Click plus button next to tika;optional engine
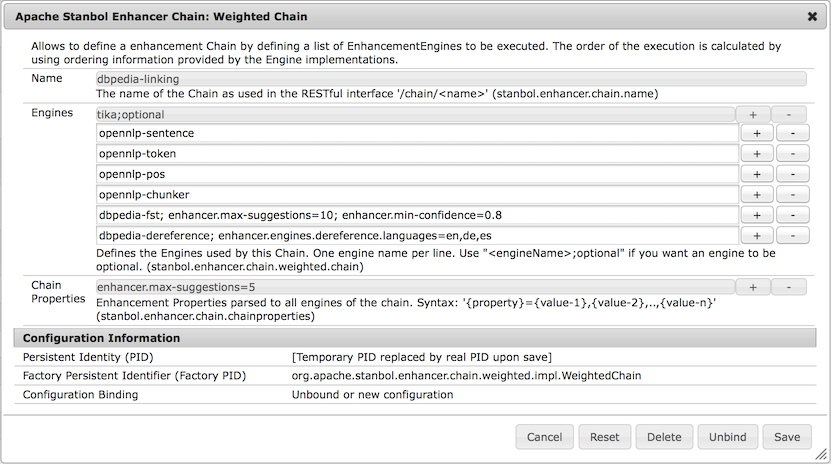831x464 pixels. pos(753,115)
